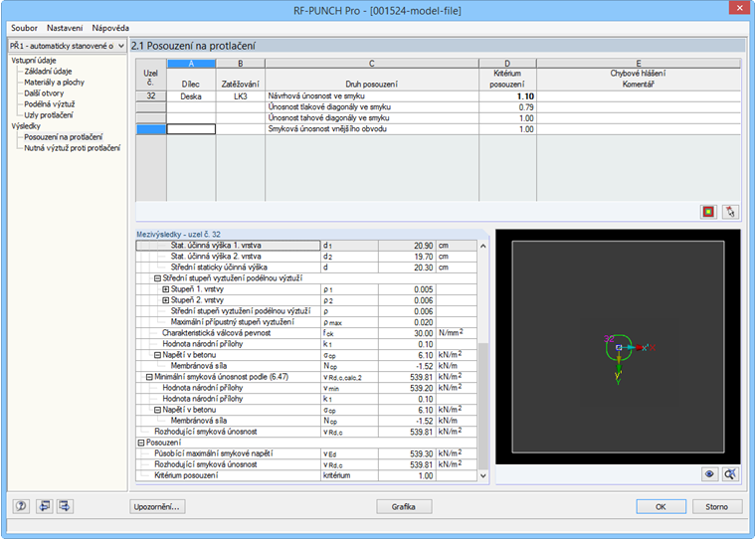The width and height of the screenshot is (756, 539).
Task: Open the Soubor menu
Action: [24, 28]
